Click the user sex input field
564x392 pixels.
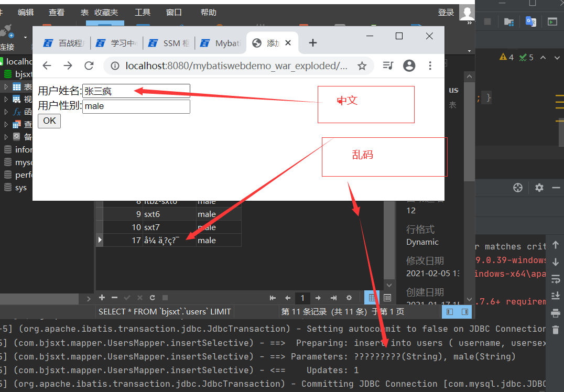tap(136, 106)
